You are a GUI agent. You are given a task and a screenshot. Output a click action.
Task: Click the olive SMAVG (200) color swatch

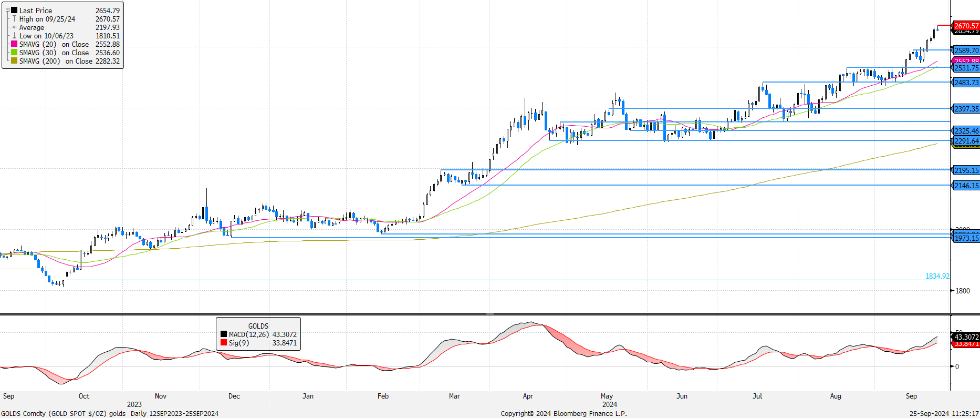pyautogui.click(x=14, y=61)
